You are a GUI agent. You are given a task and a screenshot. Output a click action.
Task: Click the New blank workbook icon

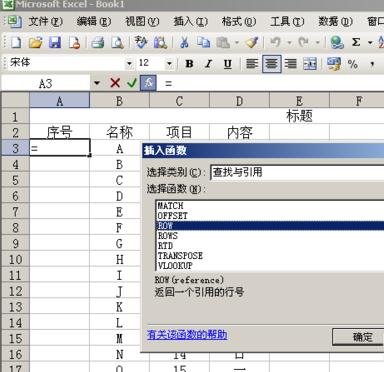point(16,43)
